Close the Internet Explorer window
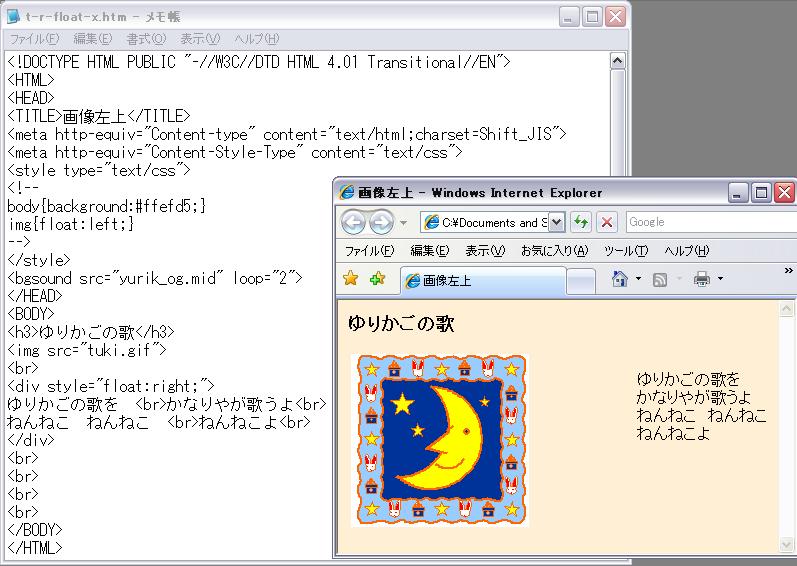Image resolution: width=797 pixels, height=566 pixels. [x=785, y=193]
